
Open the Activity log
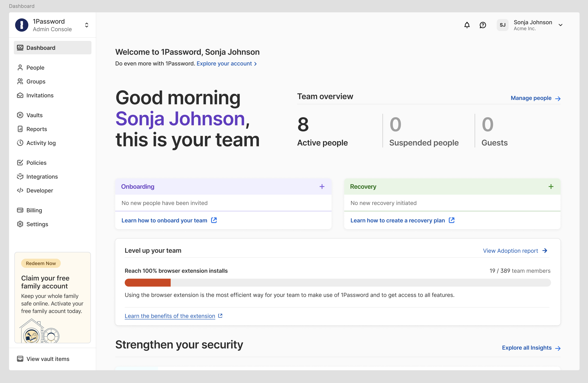(x=41, y=143)
